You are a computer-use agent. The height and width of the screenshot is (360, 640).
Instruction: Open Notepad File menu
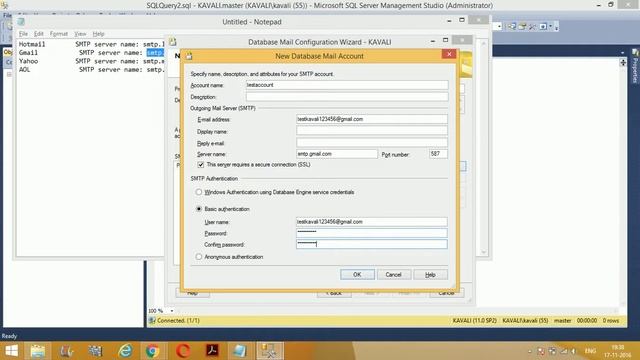[x=23, y=34]
